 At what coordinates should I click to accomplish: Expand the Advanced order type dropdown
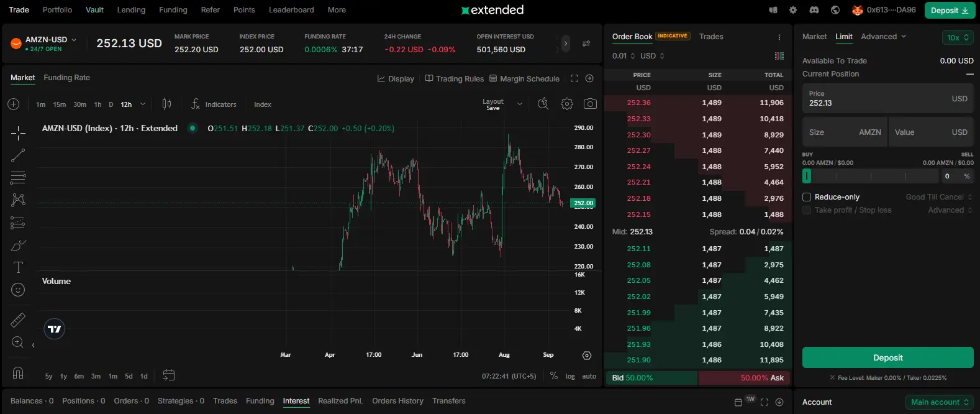883,37
